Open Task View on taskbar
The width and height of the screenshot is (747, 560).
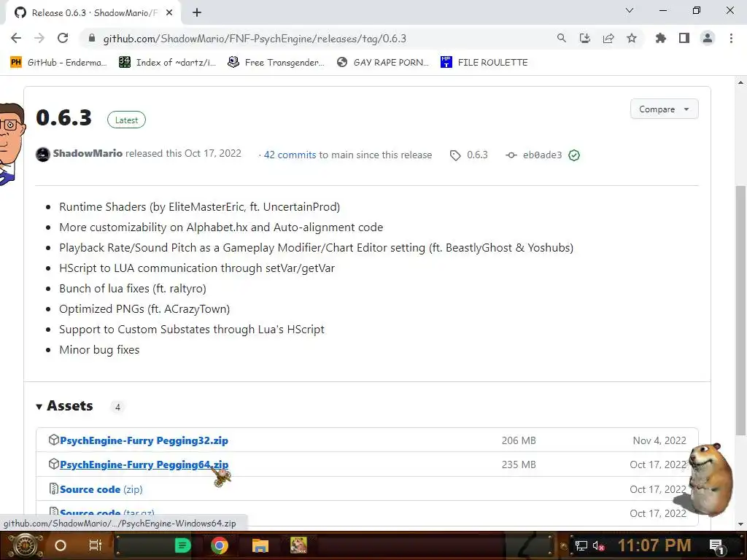pyautogui.click(x=96, y=545)
